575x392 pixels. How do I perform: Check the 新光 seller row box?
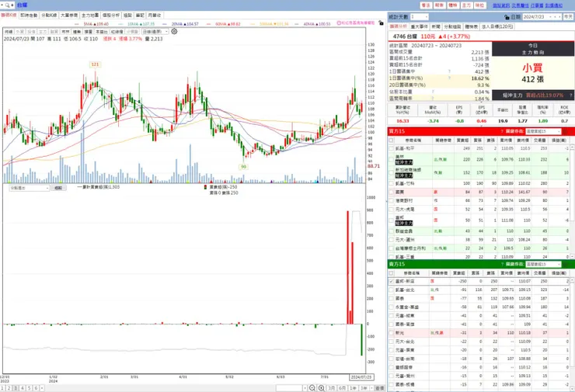392,333
